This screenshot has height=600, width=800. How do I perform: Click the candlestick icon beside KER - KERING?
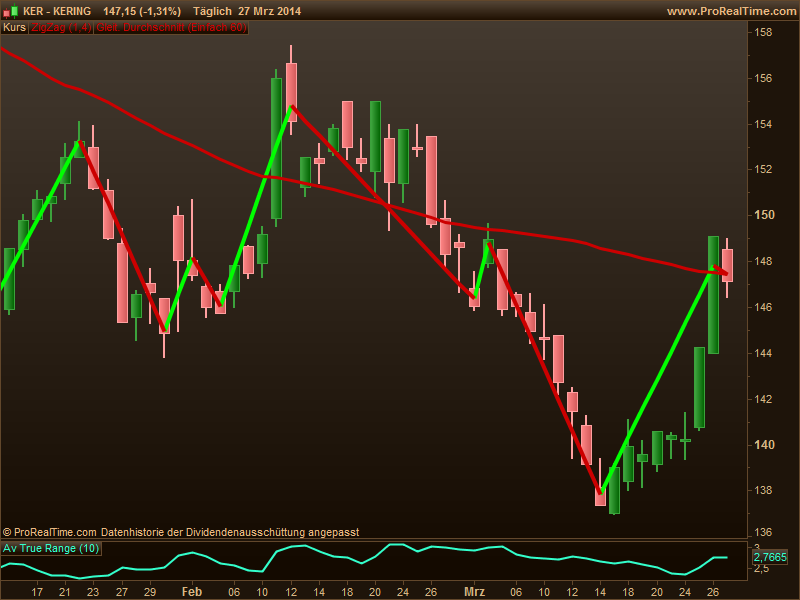[x=11, y=11]
